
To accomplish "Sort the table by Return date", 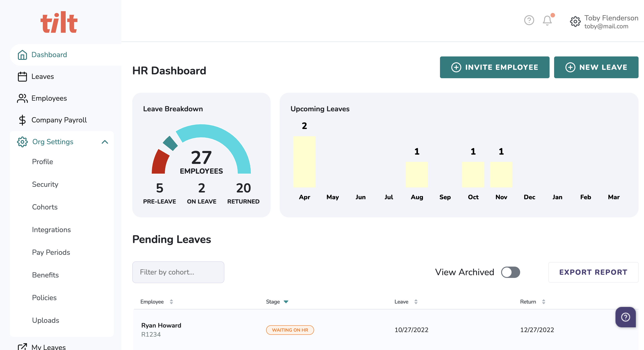I will (543, 302).
